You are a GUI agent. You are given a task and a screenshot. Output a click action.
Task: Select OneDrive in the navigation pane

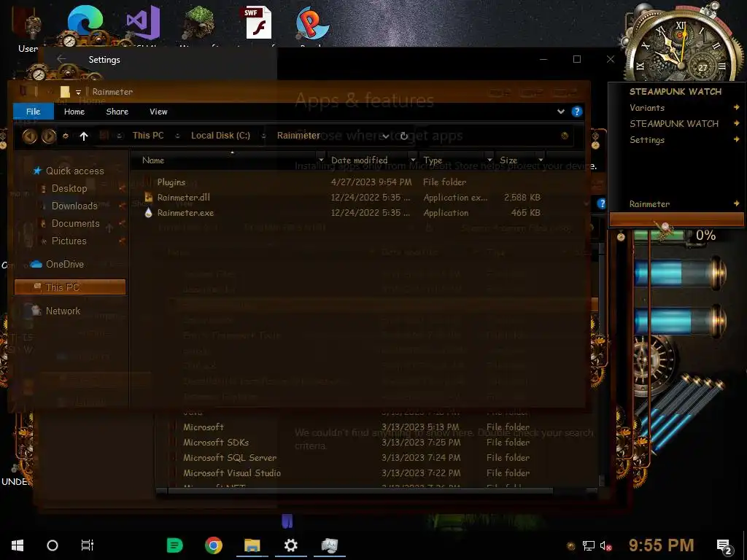click(65, 264)
